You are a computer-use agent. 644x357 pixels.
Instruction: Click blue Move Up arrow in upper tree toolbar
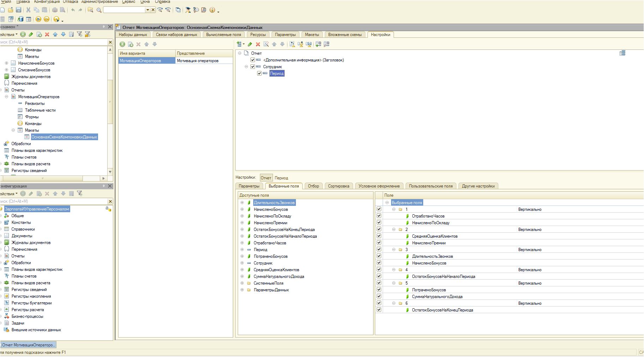click(55, 34)
